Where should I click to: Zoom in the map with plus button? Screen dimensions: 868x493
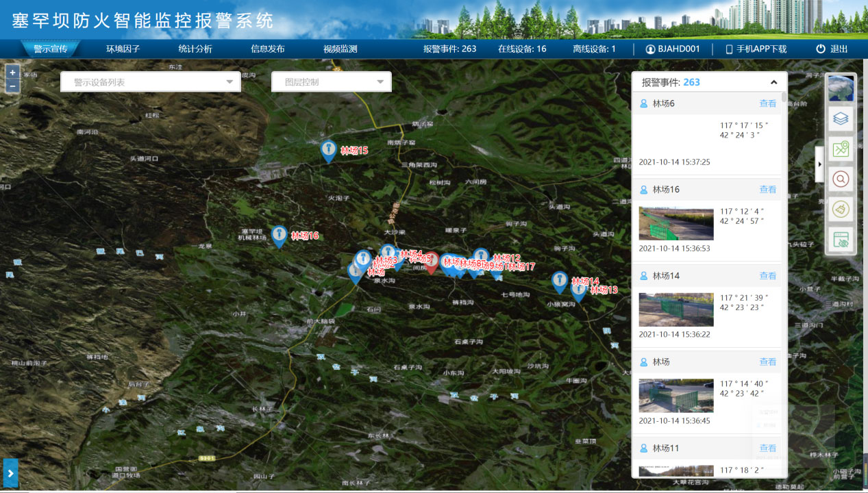pos(12,72)
